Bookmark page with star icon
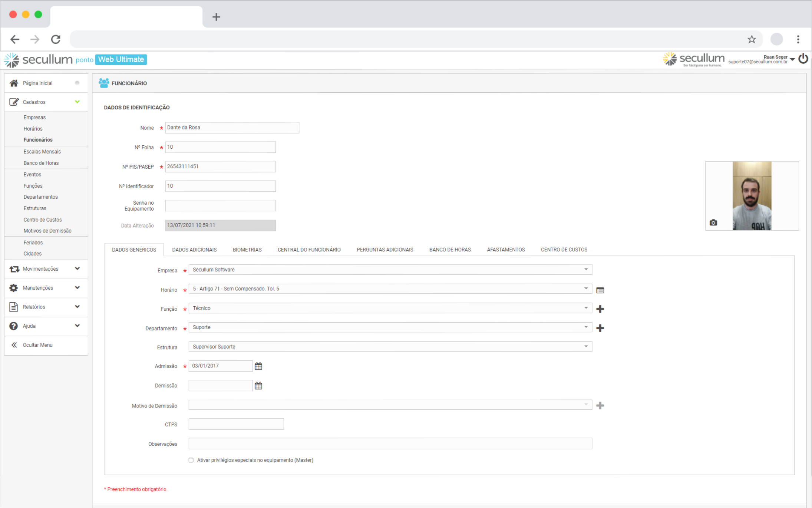Screen dimensions: 812x508 [752, 39]
